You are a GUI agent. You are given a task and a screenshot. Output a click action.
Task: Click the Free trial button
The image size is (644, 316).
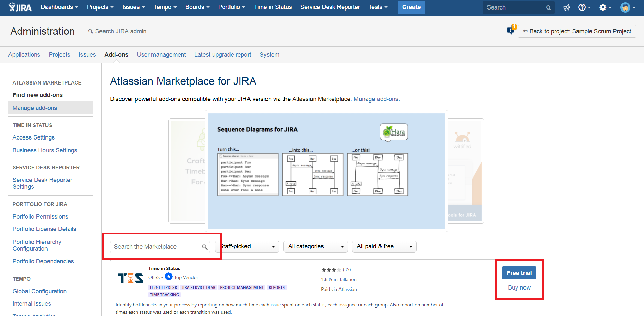click(x=519, y=273)
